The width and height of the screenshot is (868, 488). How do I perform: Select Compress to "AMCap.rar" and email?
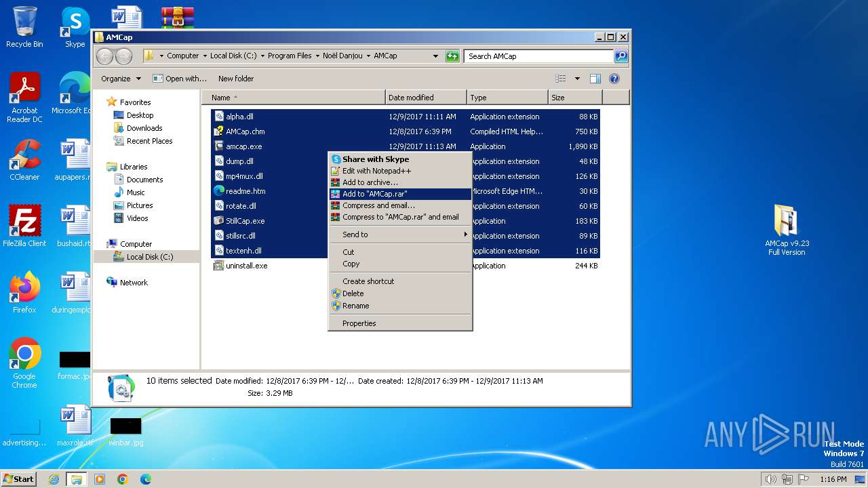tap(400, 217)
